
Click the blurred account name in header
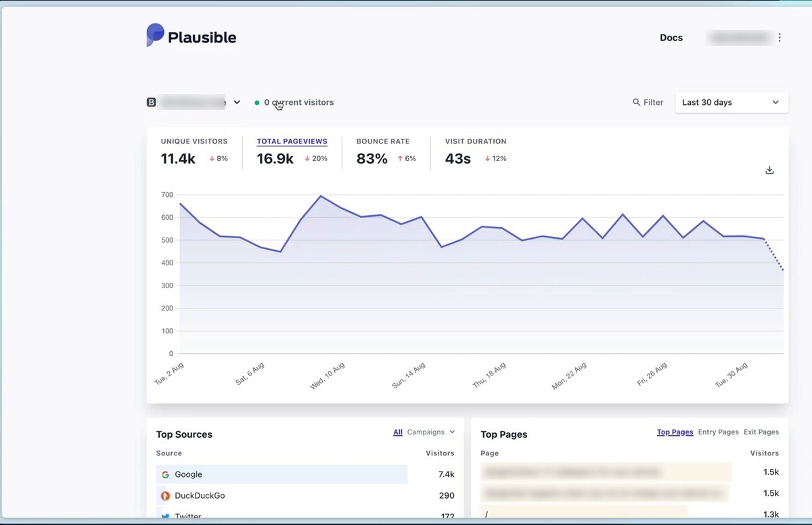tap(739, 38)
